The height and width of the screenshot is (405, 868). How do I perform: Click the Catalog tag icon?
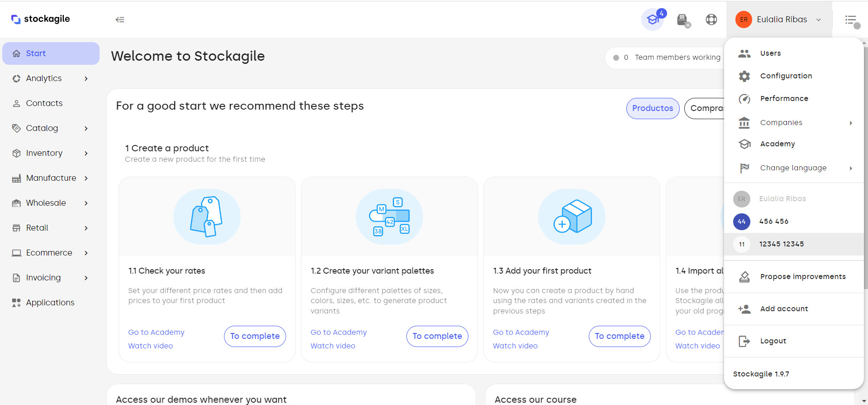pos(17,128)
